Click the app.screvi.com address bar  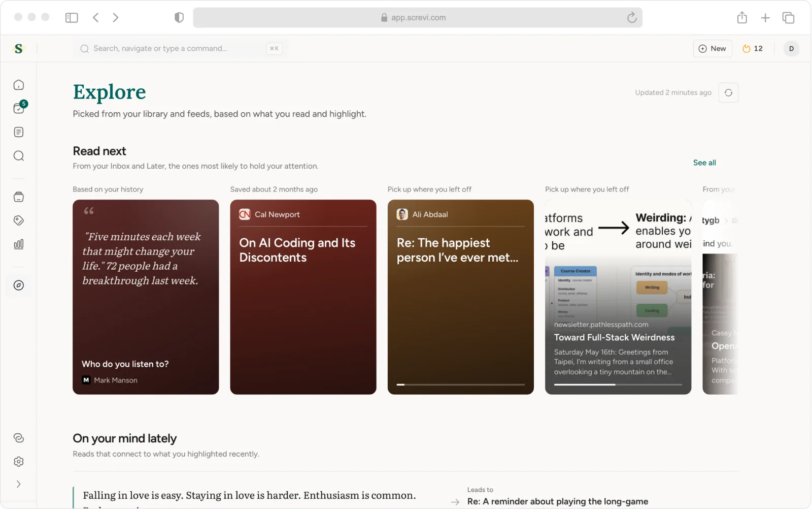coord(417,18)
